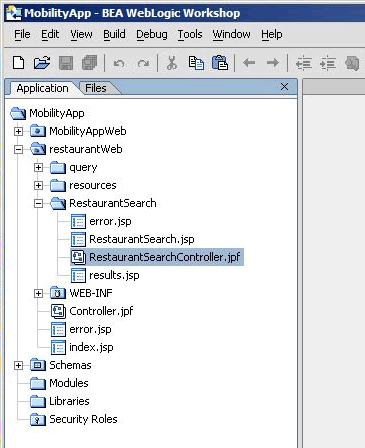Select the Libraries label

coord(69,401)
